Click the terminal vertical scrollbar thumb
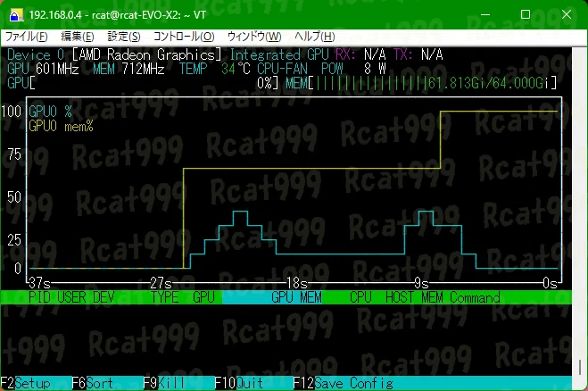 tap(580, 367)
